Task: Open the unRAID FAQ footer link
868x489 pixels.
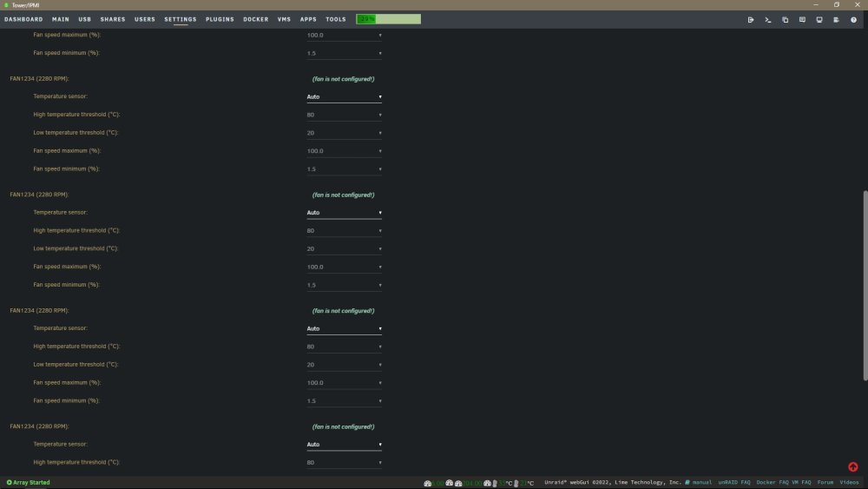Action: point(734,482)
